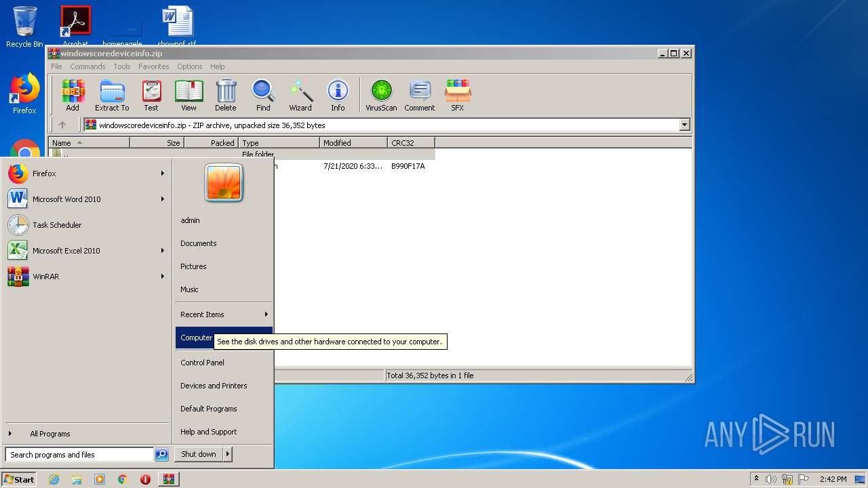
Task: Launch Microsoft Excel 2010 from the Start menu
Action: (x=86, y=251)
